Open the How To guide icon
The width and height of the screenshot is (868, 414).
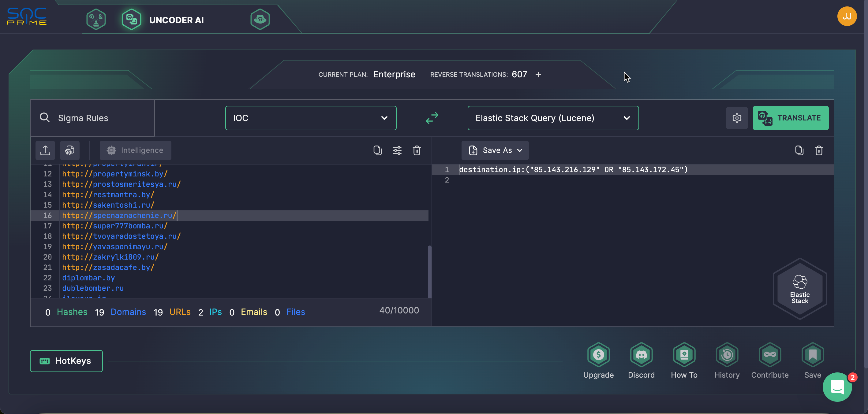point(684,354)
